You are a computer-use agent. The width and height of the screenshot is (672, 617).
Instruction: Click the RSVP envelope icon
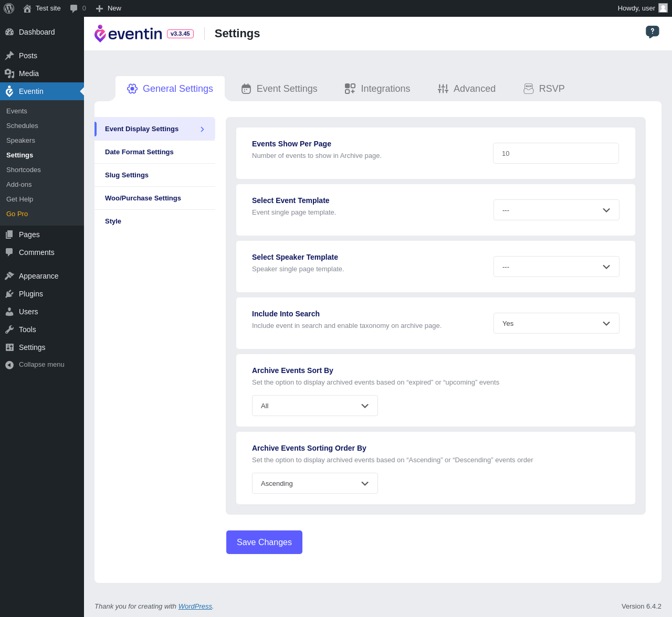point(529,89)
